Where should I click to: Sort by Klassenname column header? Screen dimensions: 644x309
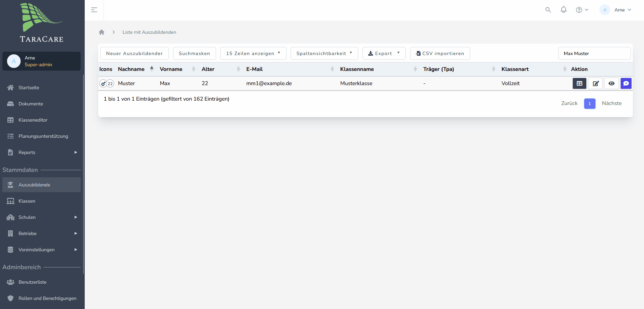coord(379,69)
